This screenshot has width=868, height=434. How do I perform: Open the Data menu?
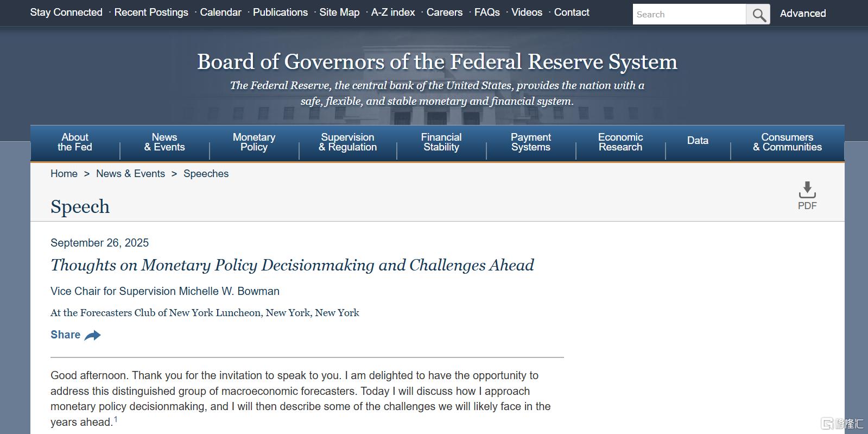[698, 141]
